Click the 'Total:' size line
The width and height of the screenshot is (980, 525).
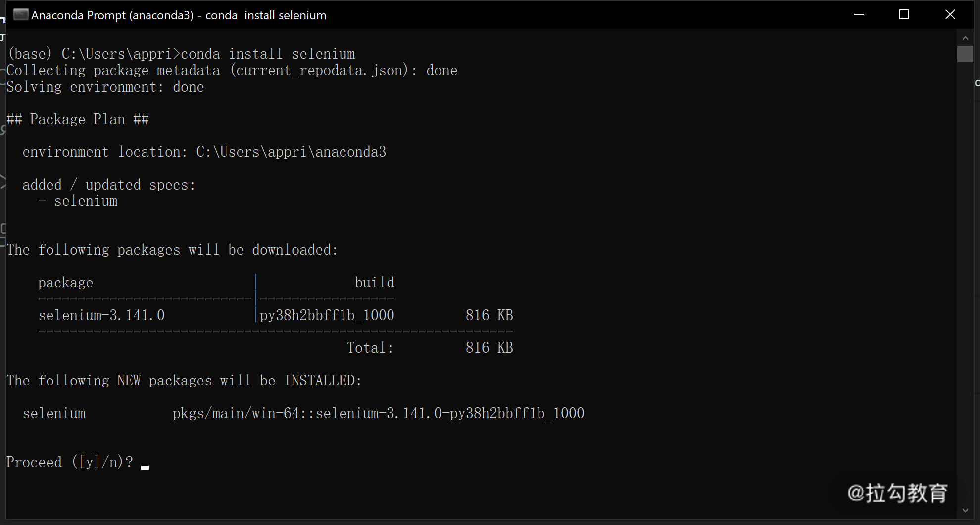[x=430, y=348]
